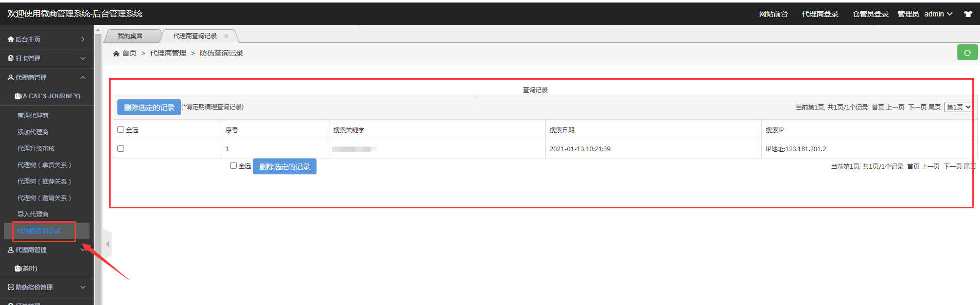Collapse the 代理商管理 menu above A CAT'S JOURNEY

83,77
